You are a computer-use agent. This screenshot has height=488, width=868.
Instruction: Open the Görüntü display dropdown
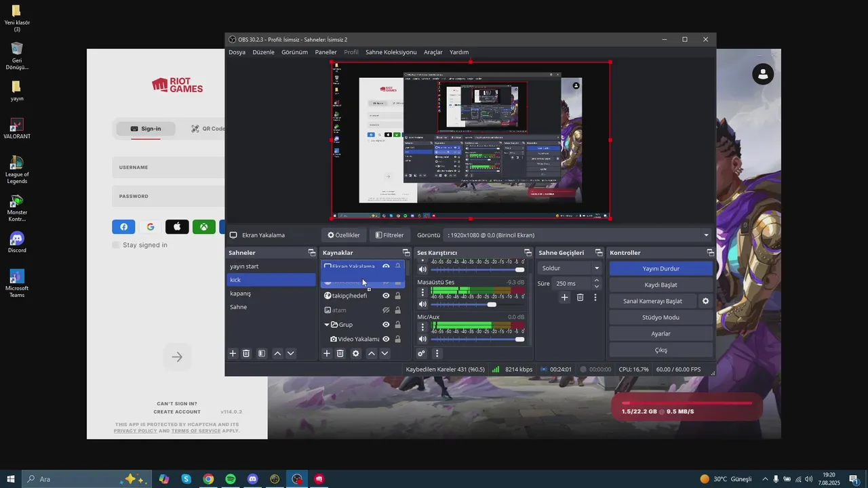[578, 235]
